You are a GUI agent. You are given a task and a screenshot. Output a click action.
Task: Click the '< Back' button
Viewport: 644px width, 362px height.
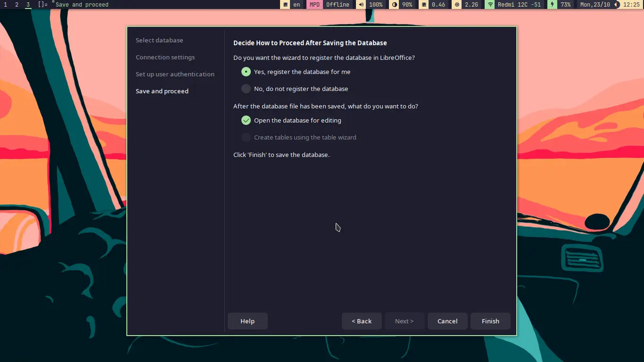click(362, 321)
